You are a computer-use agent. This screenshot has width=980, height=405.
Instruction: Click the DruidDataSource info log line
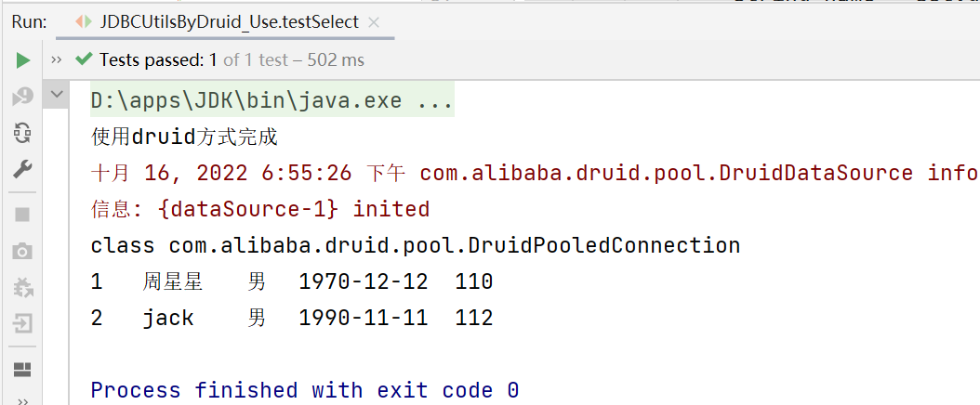(x=534, y=173)
